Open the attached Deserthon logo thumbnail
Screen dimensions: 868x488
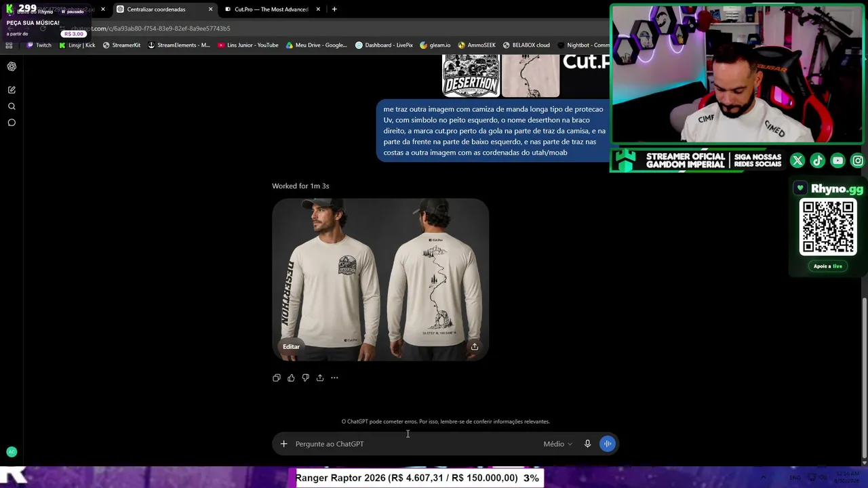[471, 75]
